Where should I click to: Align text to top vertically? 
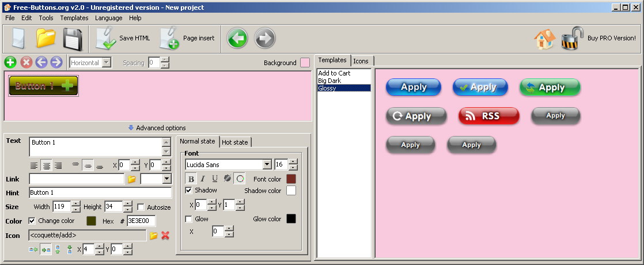75,165
